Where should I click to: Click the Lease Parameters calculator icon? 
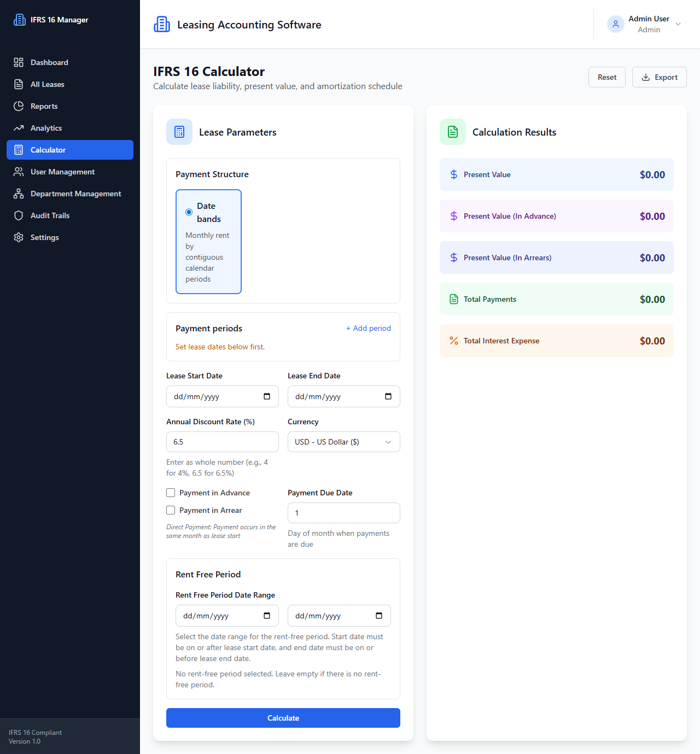(x=179, y=132)
